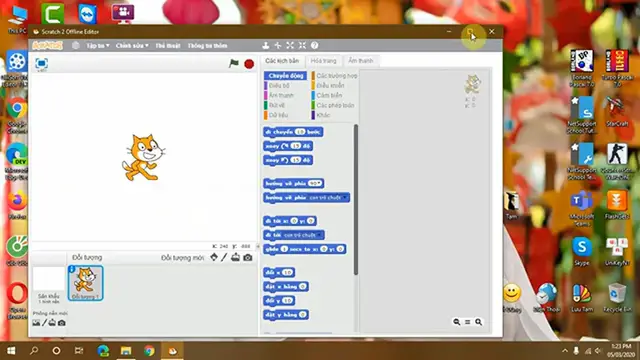Click the x value field in đi tới x y block

point(294,221)
